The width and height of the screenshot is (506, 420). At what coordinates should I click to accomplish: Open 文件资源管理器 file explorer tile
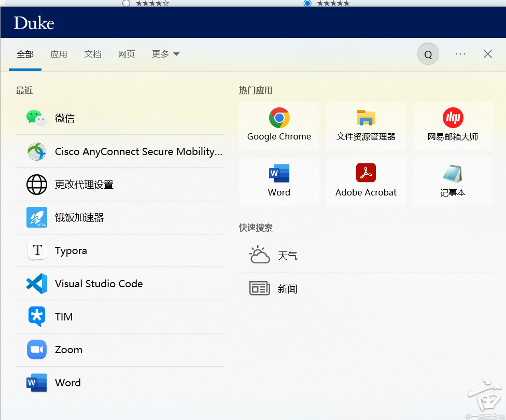tap(366, 125)
